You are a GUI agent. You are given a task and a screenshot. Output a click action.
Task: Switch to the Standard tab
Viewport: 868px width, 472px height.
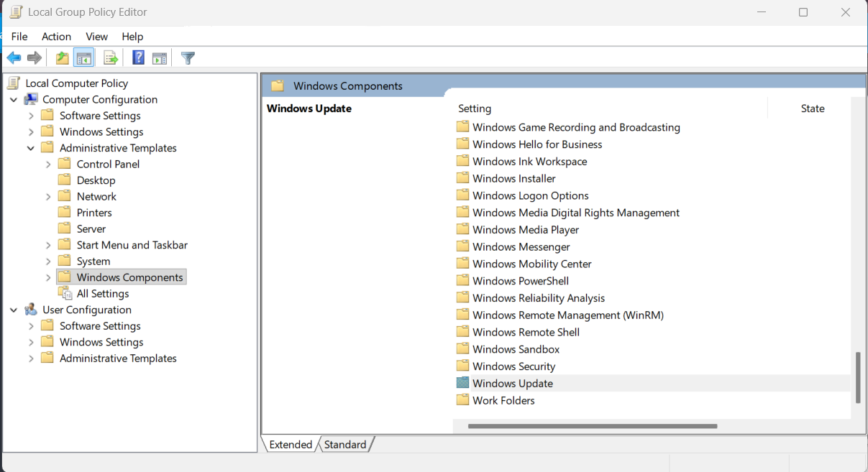tap(345, 445)
